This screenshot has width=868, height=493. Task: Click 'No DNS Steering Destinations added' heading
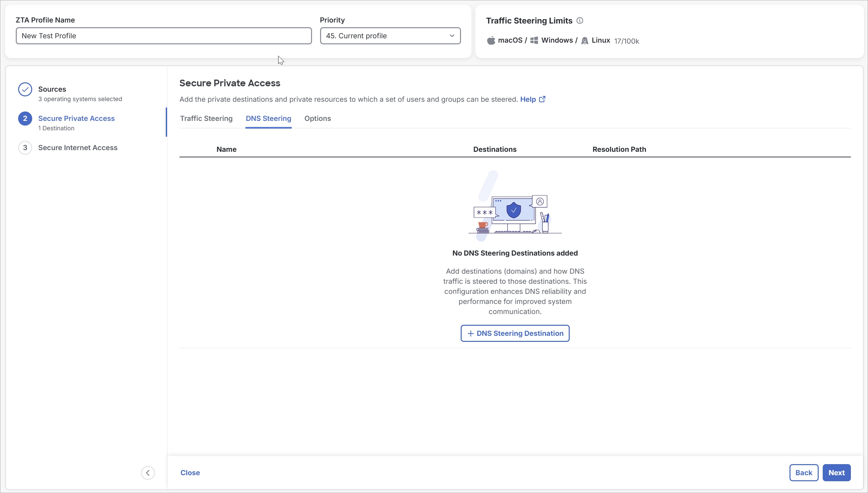pos(515,253)
